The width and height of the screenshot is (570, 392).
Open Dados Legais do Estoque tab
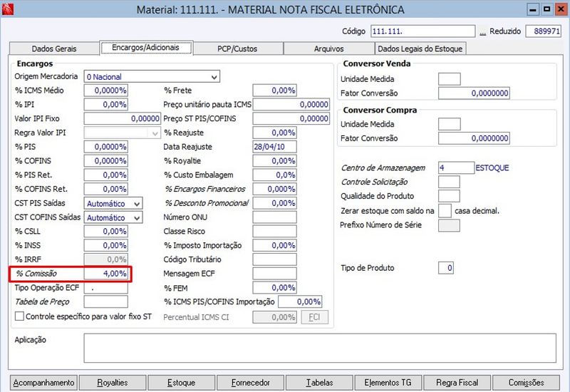pyautogui.click(x=420, y=48)
